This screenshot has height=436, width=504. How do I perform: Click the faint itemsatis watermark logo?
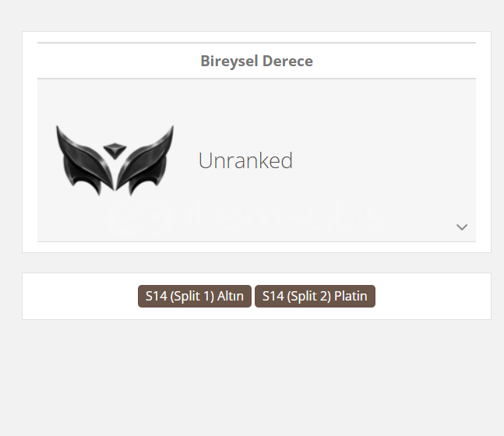tap(141, 216)
